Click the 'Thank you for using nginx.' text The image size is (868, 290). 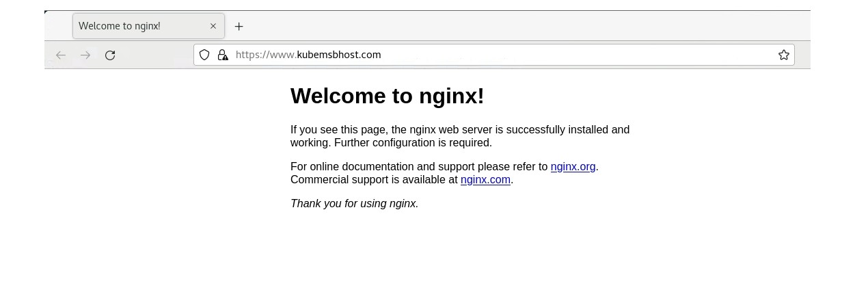point(354,203)
